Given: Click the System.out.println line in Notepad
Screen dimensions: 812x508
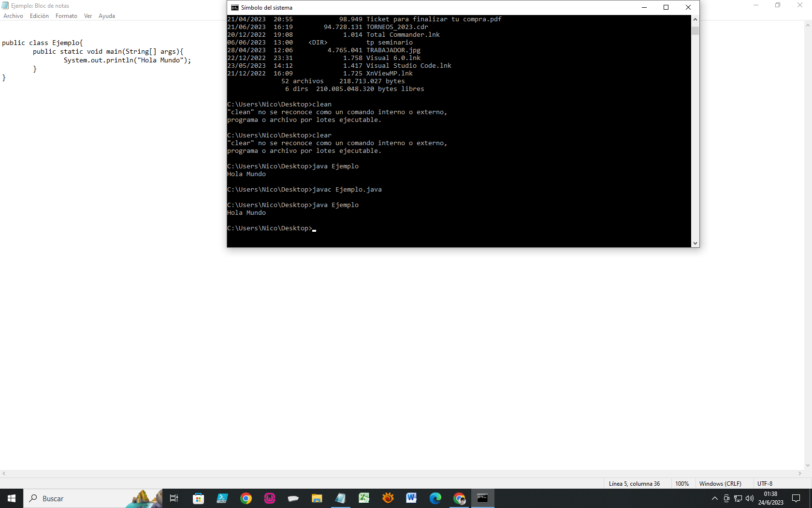Looking at the screenshot, I should 128,60.
